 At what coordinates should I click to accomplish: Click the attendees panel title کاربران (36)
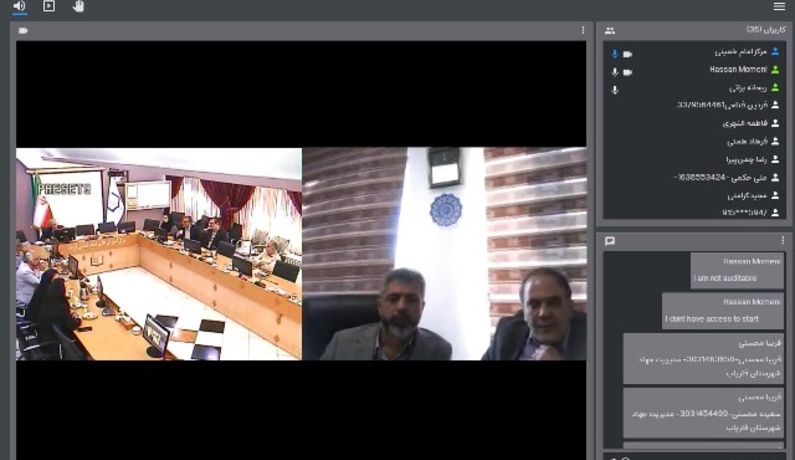pyautogui.click(x=766, y=30)
